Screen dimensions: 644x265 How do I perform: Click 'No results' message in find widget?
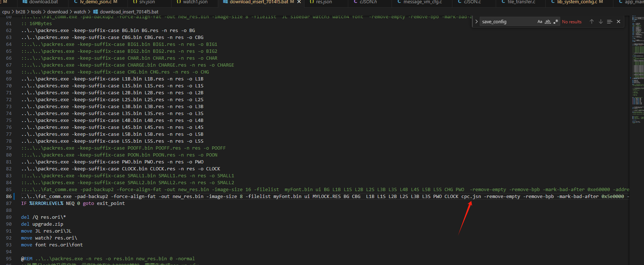pyautogui.click(x=572, y=22)
